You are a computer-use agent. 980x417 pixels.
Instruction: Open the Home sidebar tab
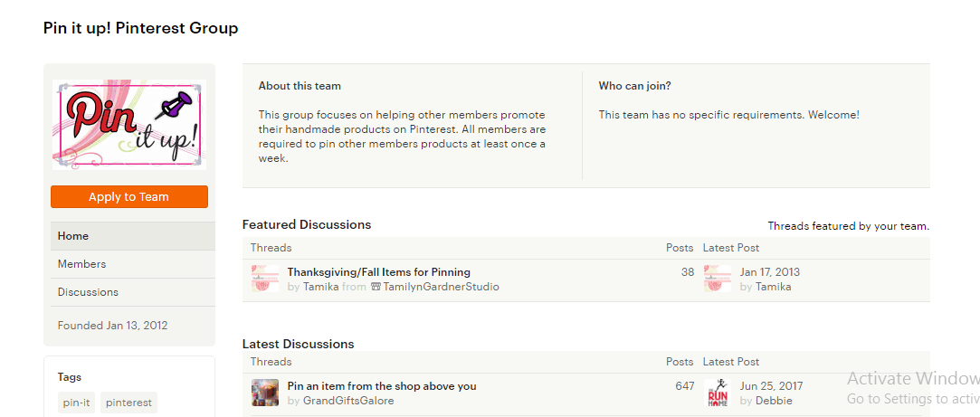point(73,236)
